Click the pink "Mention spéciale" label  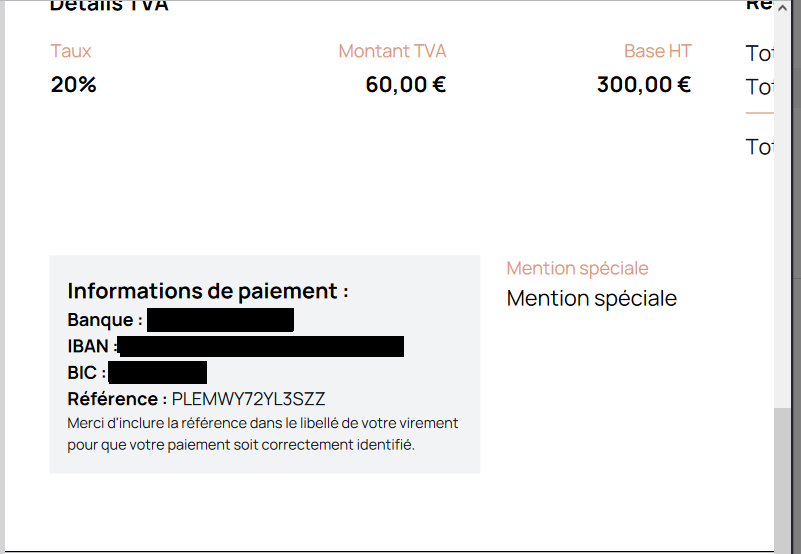coord(577,268)
